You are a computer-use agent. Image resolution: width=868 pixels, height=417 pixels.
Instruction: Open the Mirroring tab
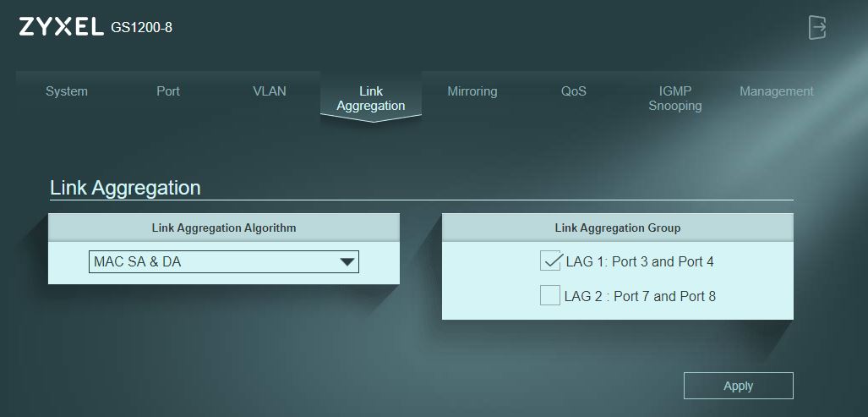[x=472, y=91]
